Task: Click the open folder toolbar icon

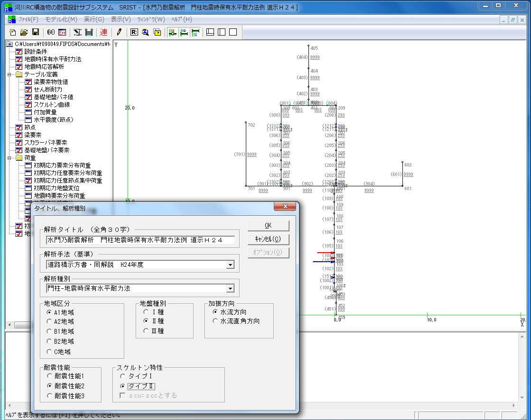Action: pyautogui.click(x=24, y=32)
